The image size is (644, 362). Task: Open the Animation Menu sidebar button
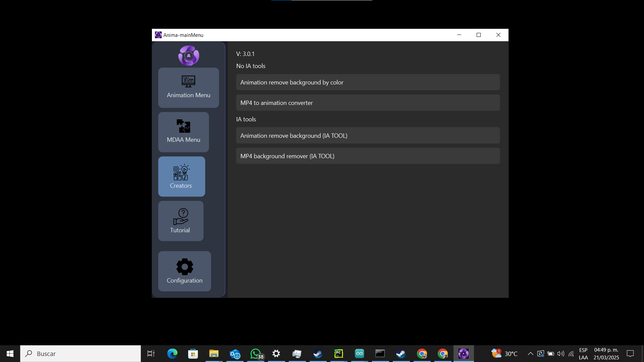(x=189, y=87)
